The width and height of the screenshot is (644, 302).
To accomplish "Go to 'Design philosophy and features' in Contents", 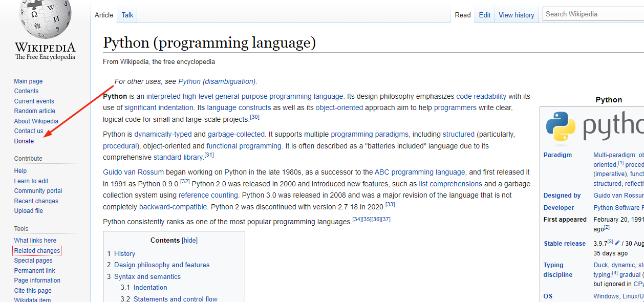I will click(162, 265).
